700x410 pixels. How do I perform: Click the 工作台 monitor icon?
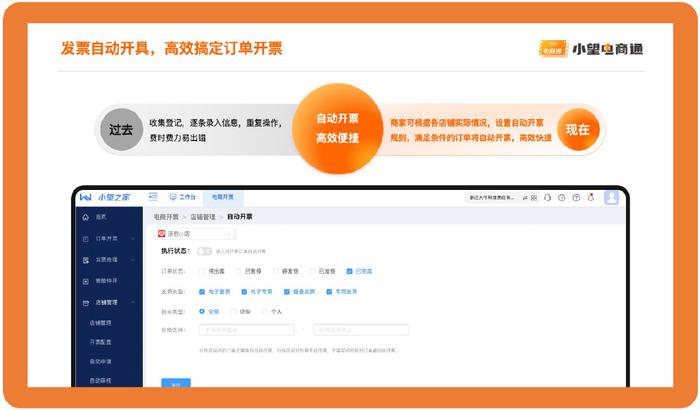(173, 197)
